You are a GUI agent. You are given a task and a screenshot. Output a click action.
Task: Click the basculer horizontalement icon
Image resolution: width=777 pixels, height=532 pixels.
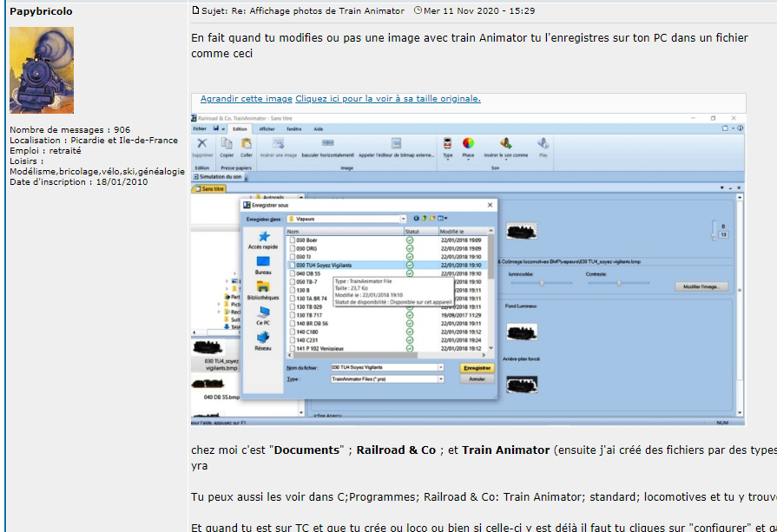tap(327, 143)
